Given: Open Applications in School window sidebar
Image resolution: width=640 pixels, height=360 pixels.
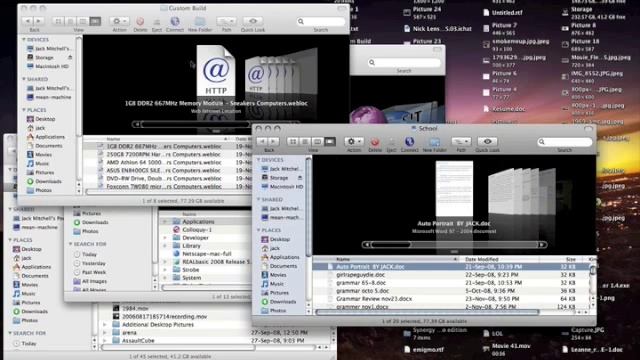Looking at the screenshot, I should [284, 257].
